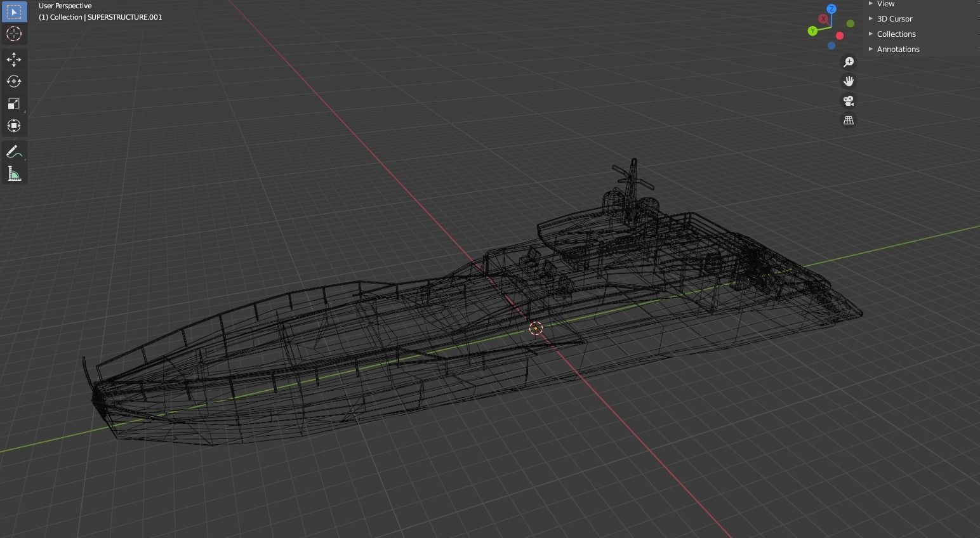Activate the 3D Cursor tool
Screen dimensions: 980x538
[x=14, y=34]
